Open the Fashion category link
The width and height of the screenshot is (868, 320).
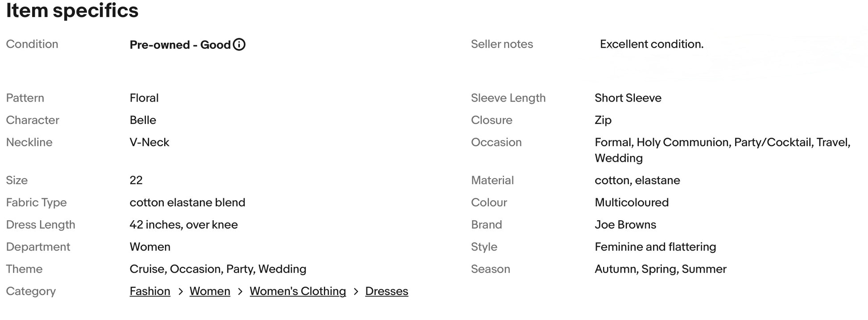coord(150,291)
